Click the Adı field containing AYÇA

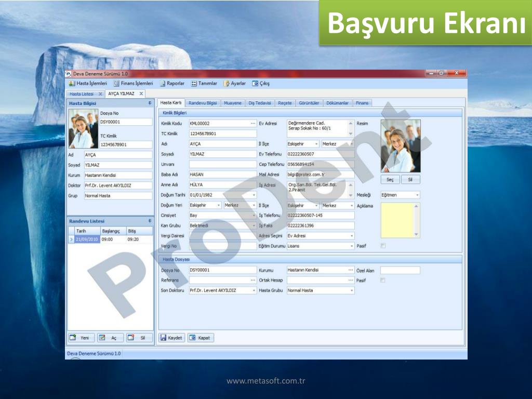point(222,144)
